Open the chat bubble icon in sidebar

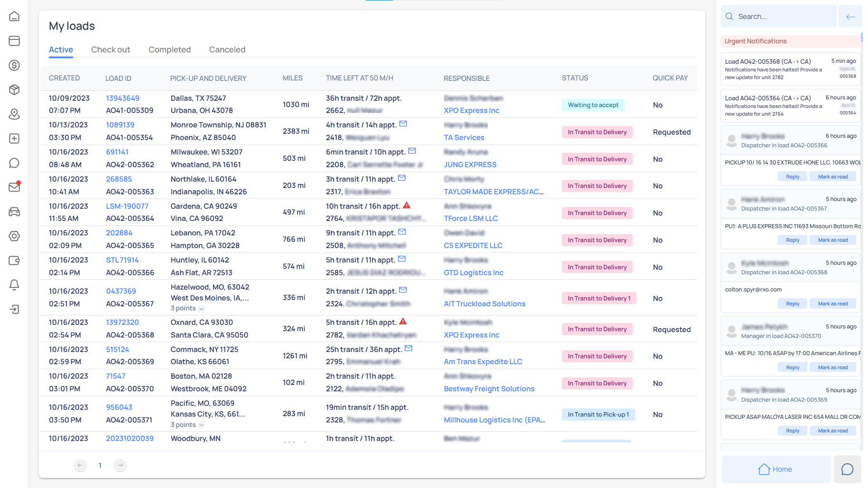(x=14, y=163)
